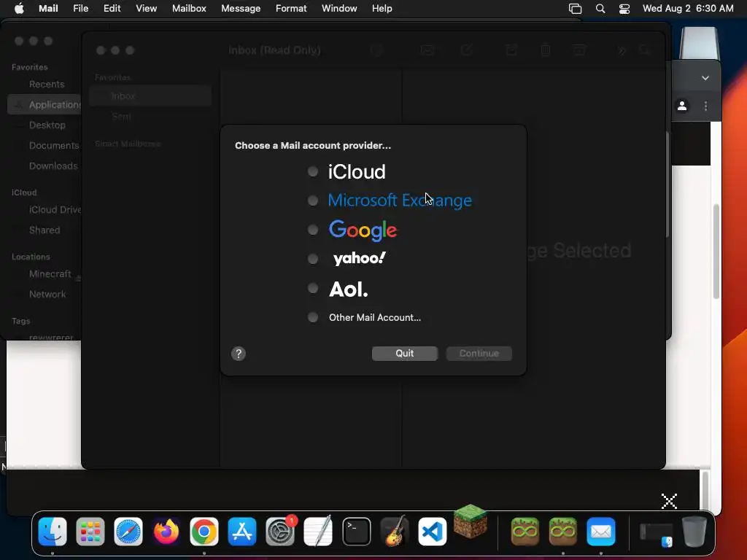Open the Apple menu

tap(19, 9)
